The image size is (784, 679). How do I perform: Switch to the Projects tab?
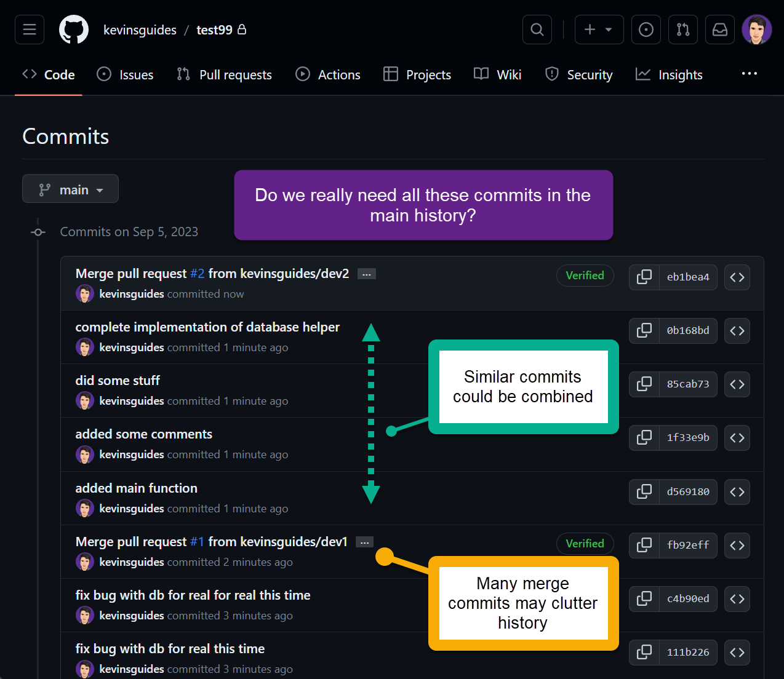417,74
